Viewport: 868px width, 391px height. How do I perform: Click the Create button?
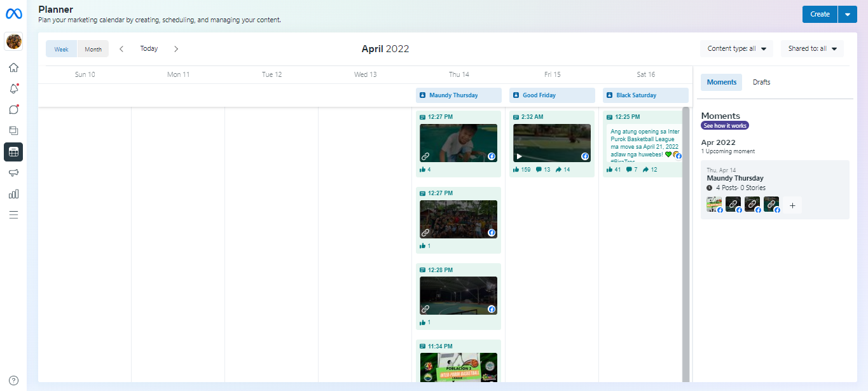820,14
